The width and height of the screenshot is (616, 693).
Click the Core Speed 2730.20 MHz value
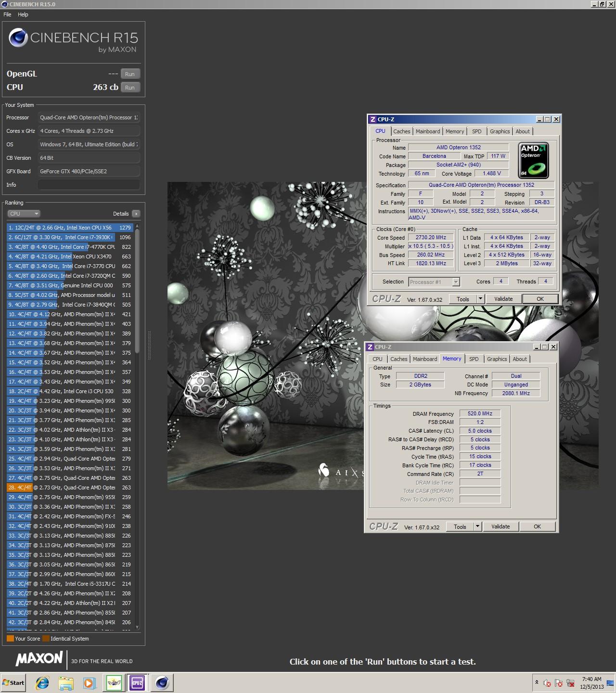[432, 238]
